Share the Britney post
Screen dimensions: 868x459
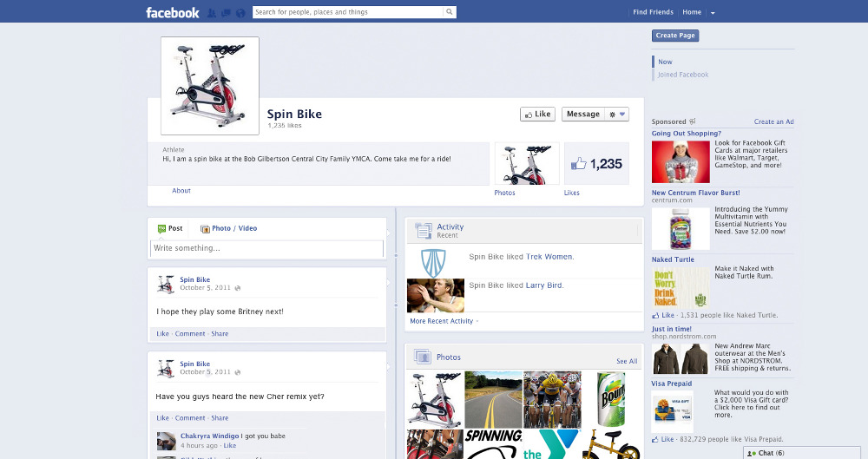220,334
